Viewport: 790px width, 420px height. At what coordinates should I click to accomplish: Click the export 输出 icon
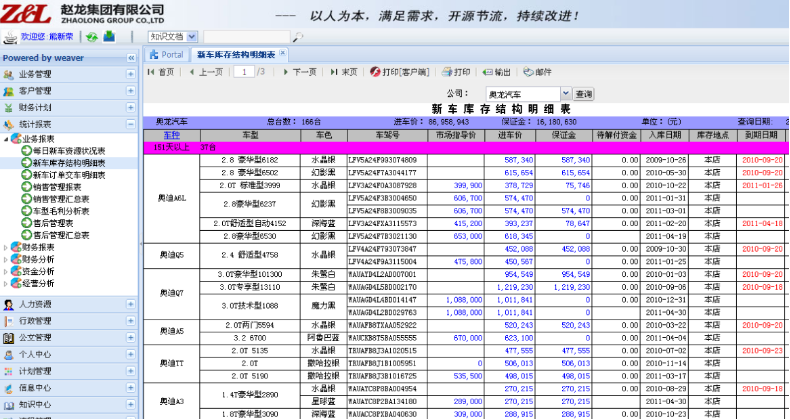[x=487, y=73]
